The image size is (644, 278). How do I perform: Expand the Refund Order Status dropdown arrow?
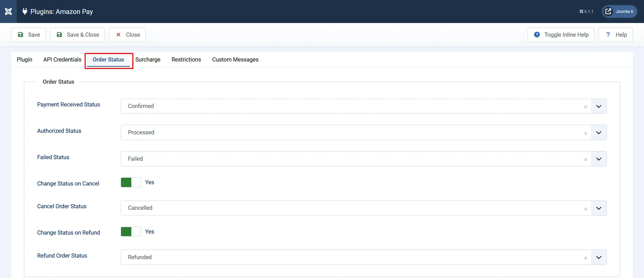pos(599,257)
